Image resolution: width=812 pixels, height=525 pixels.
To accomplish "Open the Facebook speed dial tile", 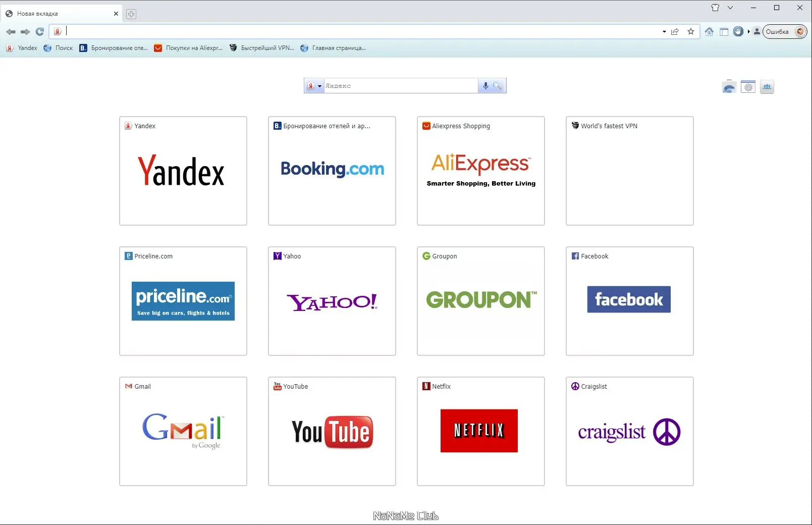I will point(630,301).
